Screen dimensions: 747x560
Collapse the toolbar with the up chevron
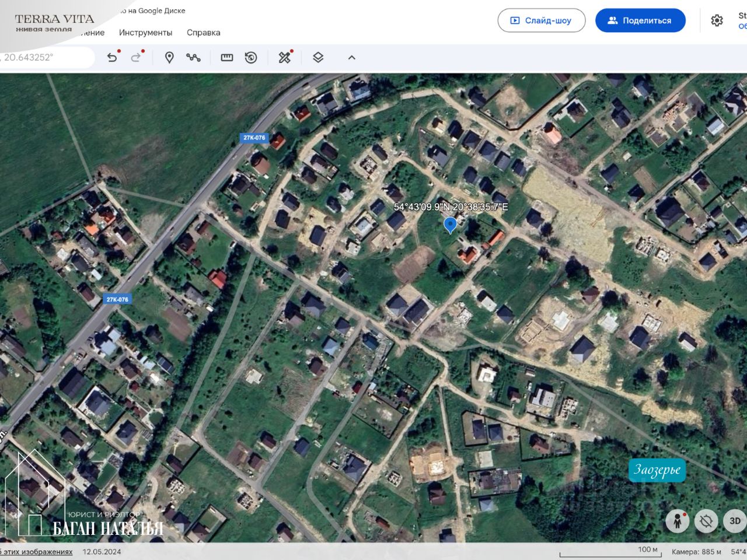[x=351, y=57]
